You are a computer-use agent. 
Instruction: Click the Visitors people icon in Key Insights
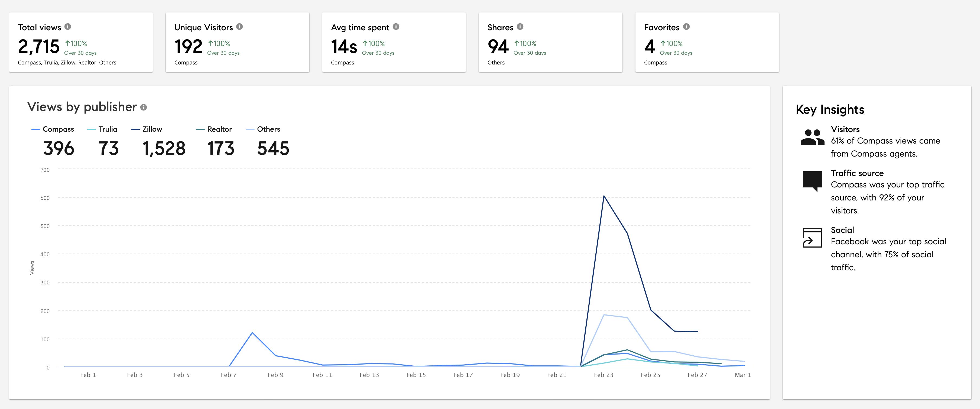point(812,137)
